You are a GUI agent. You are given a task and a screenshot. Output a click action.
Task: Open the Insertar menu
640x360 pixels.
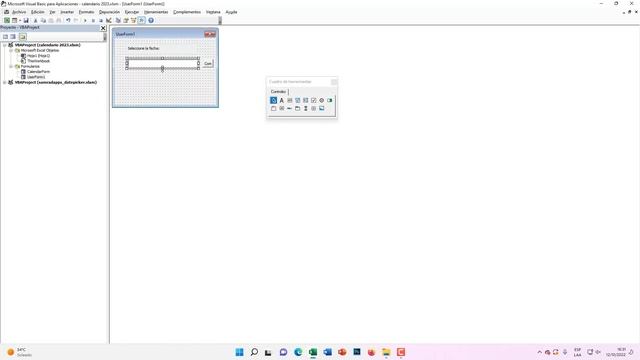[67, 12]
